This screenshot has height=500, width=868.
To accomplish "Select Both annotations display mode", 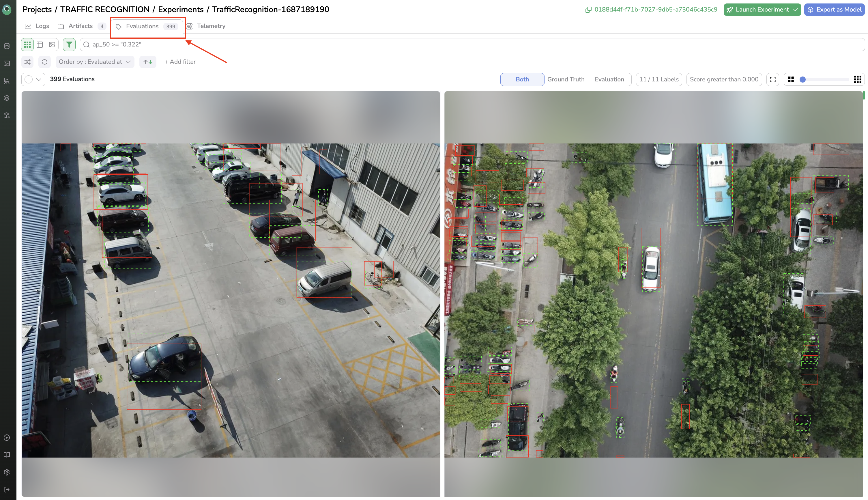I will coord(522,79).
